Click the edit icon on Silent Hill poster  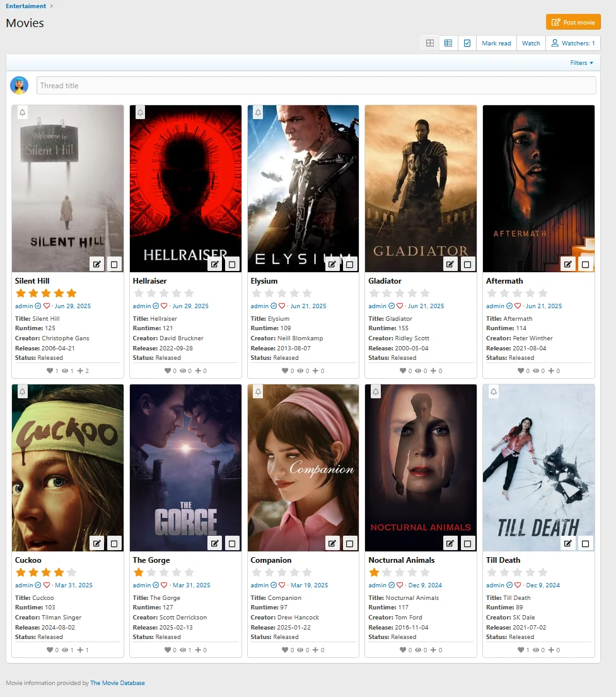coord(97,264)
